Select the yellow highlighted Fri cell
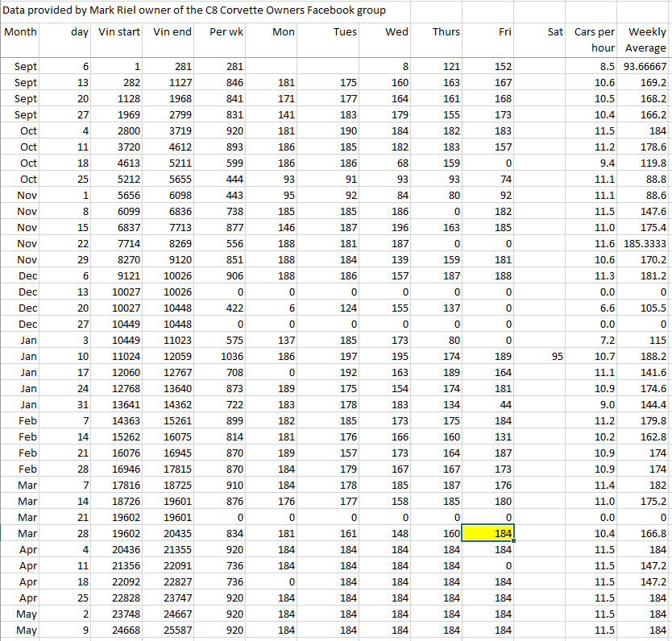Viewport: 672px width, 641px height. (x=487, y=533)
